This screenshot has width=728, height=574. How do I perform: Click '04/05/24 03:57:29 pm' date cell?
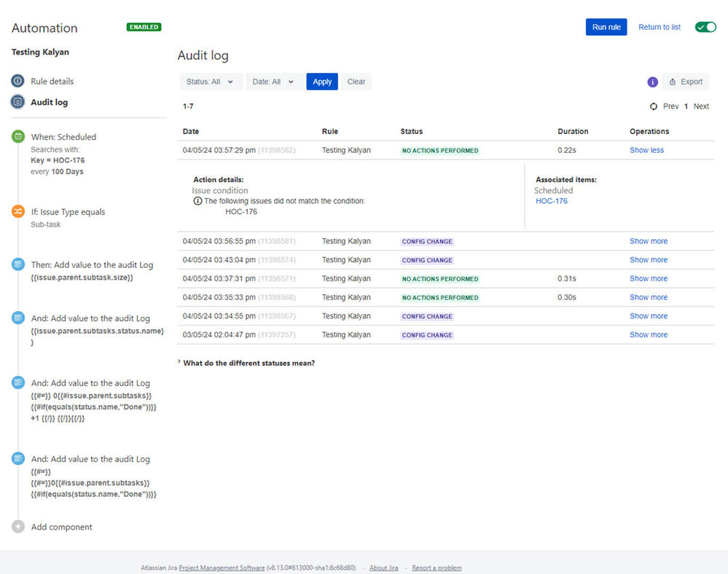click(219, 150)
